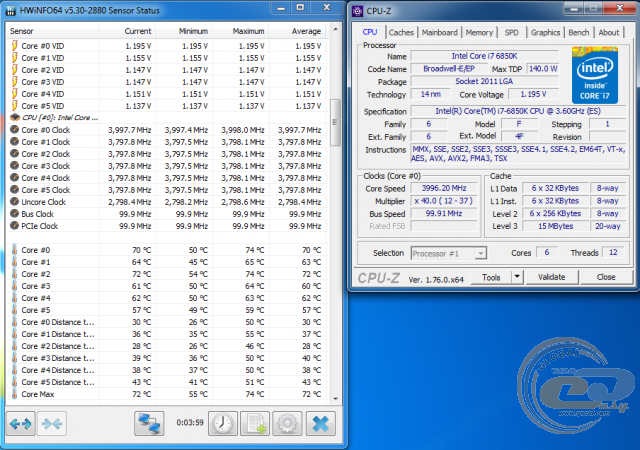640x450 pixels.
Task: Click the Core Speed 3996.20 MHz field
Action: [x=444, y=188]
